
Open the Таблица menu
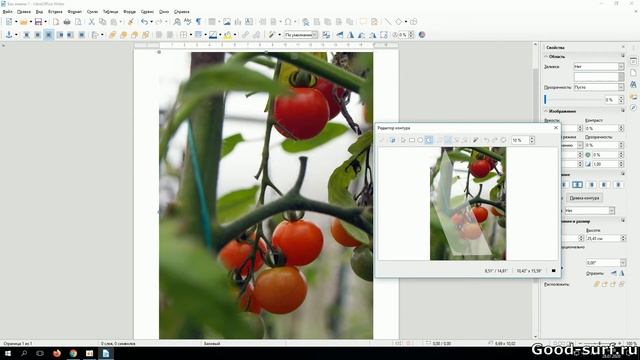[x=110, y=12]
